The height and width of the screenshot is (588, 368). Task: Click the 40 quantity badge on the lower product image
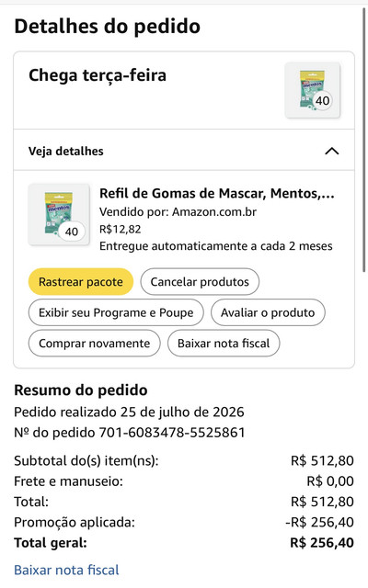pos(72,232)
